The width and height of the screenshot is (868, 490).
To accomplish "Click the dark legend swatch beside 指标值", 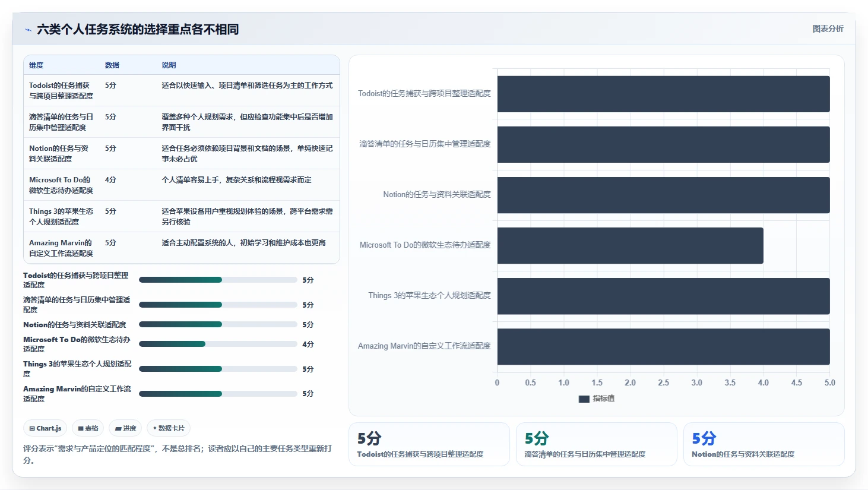I will [584, 399].
